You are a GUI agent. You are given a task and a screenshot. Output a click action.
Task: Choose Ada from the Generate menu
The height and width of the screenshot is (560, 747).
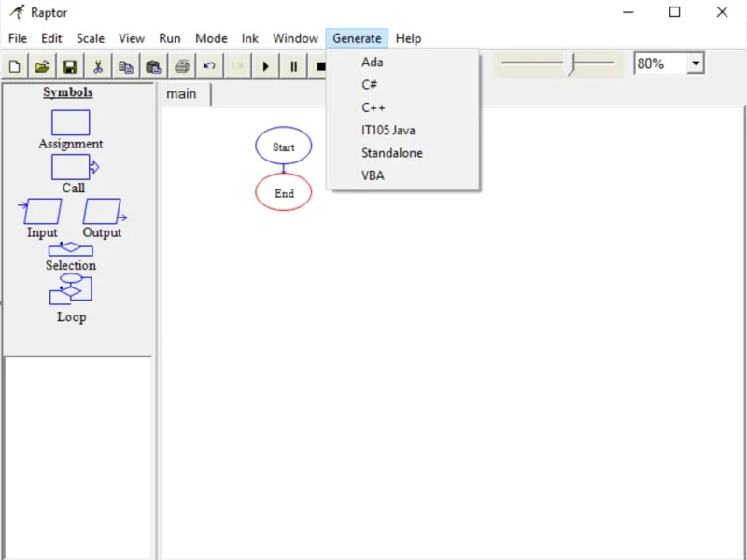403,62
